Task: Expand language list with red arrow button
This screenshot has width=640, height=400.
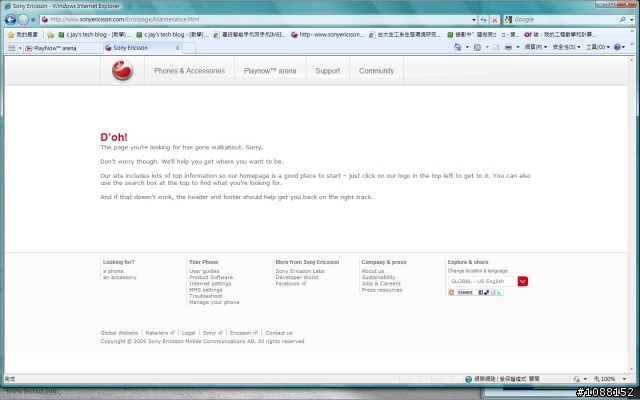Action: (523, 281)
